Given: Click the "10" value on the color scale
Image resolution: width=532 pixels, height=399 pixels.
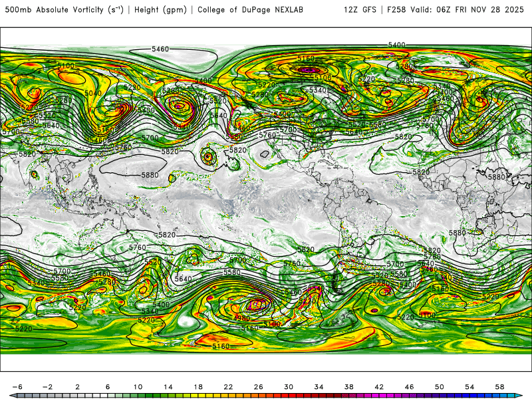Looking at the screenshot, I should (138, 387).
